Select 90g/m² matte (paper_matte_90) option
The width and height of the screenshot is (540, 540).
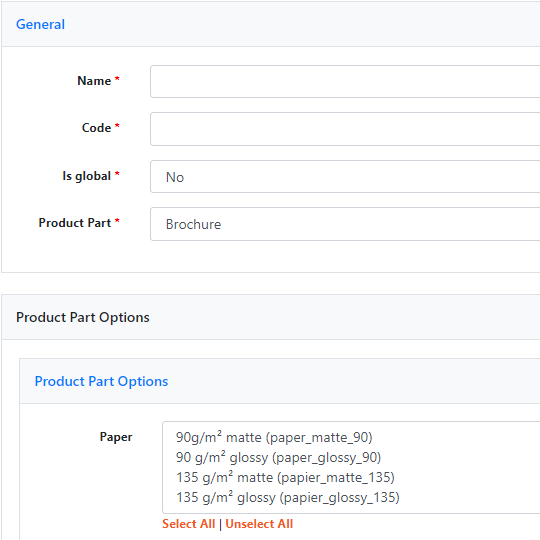[x=274, y=437]
